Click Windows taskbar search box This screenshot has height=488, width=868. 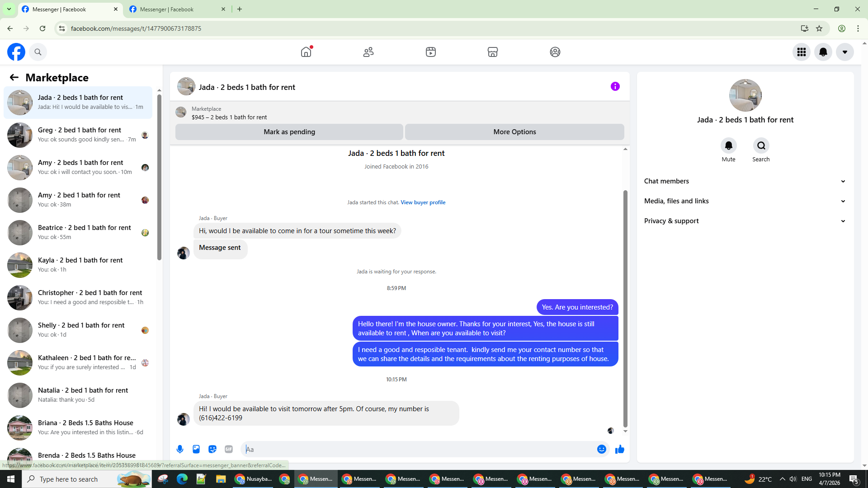(87, 479)
